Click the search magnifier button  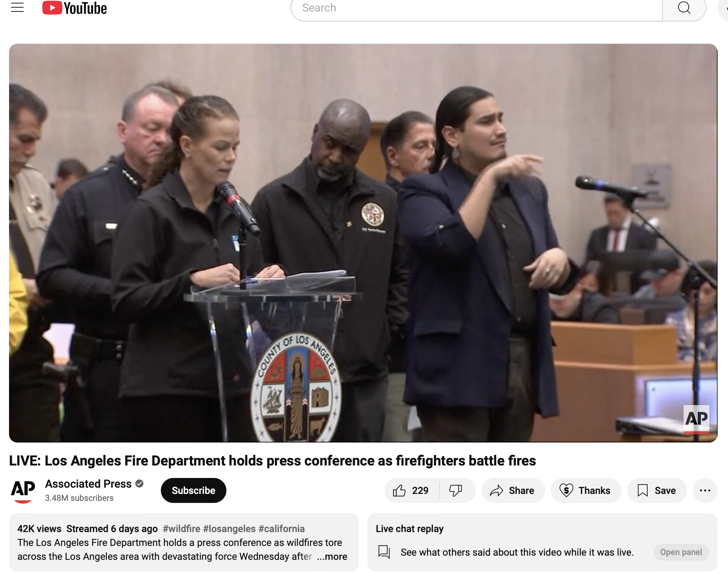coord(684,8)
